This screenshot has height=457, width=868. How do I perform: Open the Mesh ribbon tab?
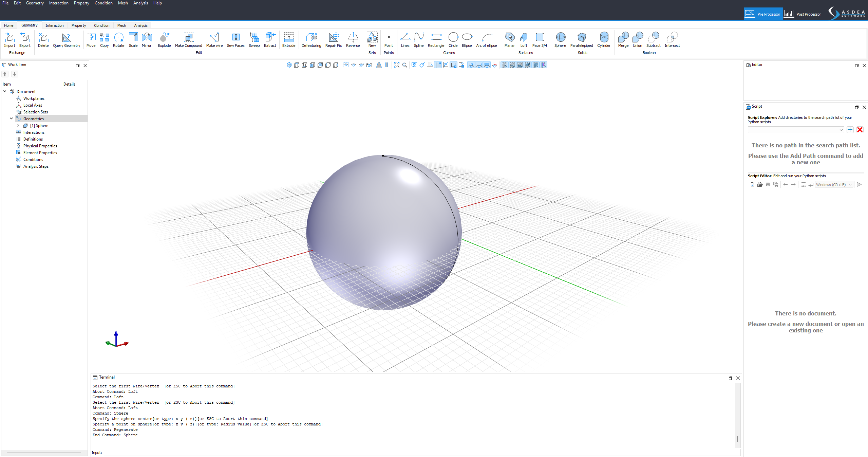click(x=121, y=25)
